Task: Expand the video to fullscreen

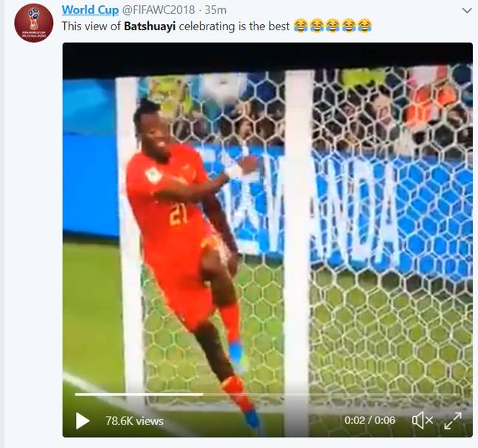Action: [x=453, y=421]
